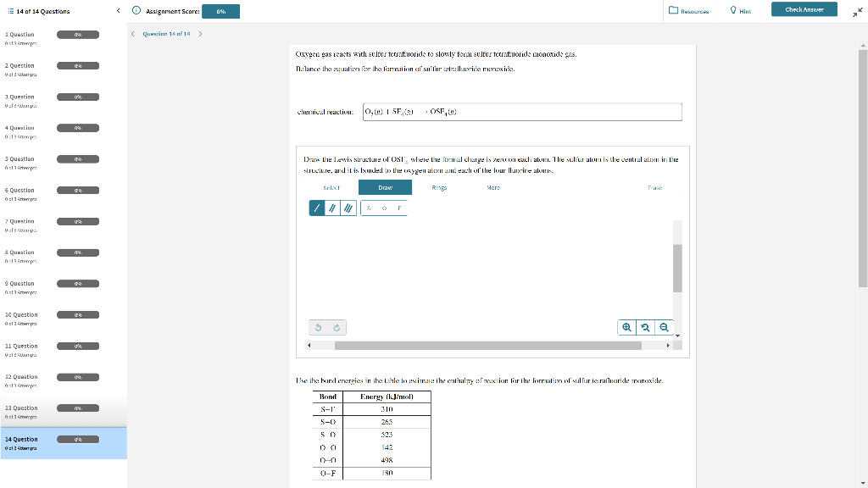
Task: Select the single bond drawing tool
Action: [x=316, y=208]
